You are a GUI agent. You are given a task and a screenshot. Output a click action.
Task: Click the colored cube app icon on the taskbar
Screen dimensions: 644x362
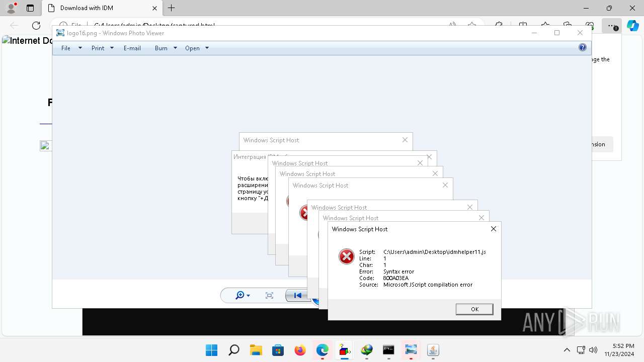[x=345, y=350]
